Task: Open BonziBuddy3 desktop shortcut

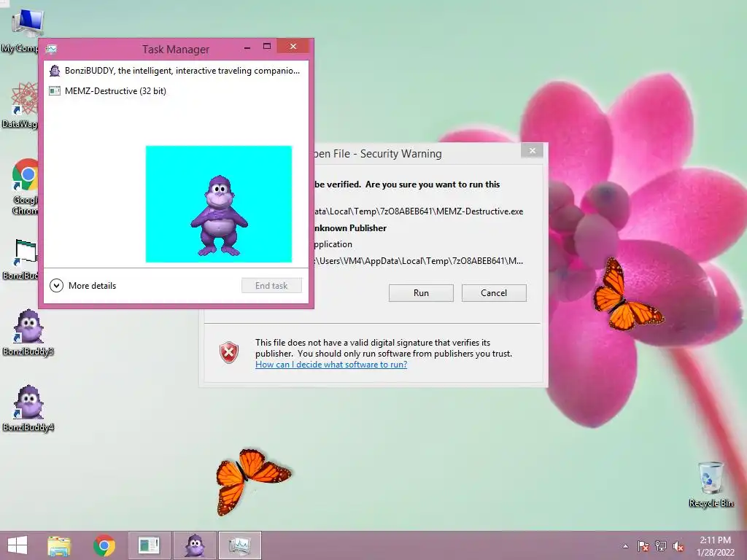Action: tap(28, 332)
